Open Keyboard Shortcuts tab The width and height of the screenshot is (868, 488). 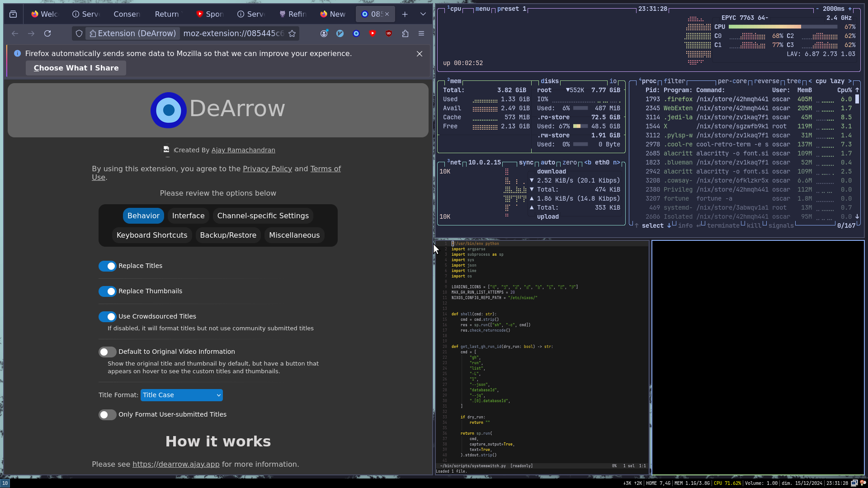152,235
